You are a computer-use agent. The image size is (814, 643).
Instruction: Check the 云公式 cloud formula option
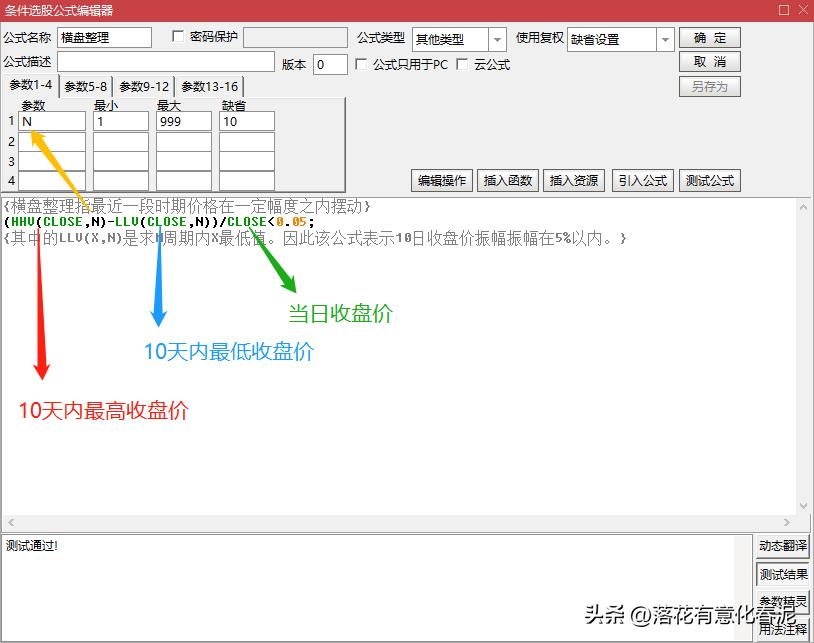click(461, 64)
